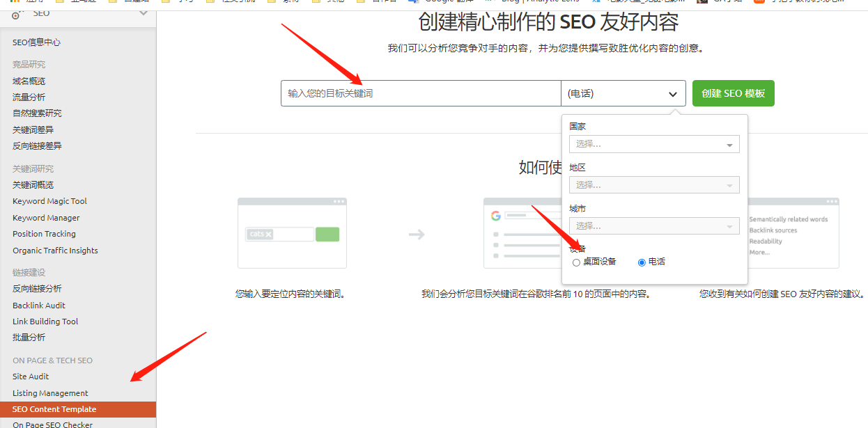The height and width of the screenshot is (428, 868).
Task: Select 反向链接分析 in the sidebar
Action: (37, 289)
